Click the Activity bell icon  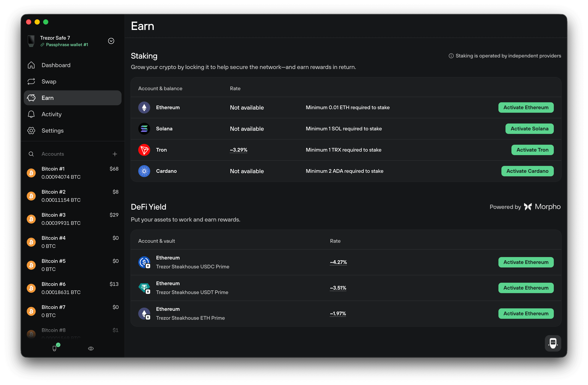31,114
